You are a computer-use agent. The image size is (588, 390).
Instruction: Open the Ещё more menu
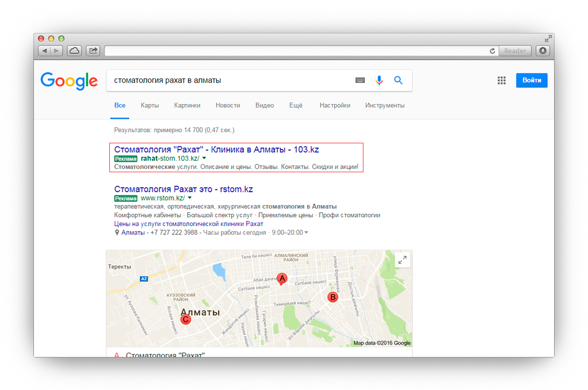[x=296, y=105]
